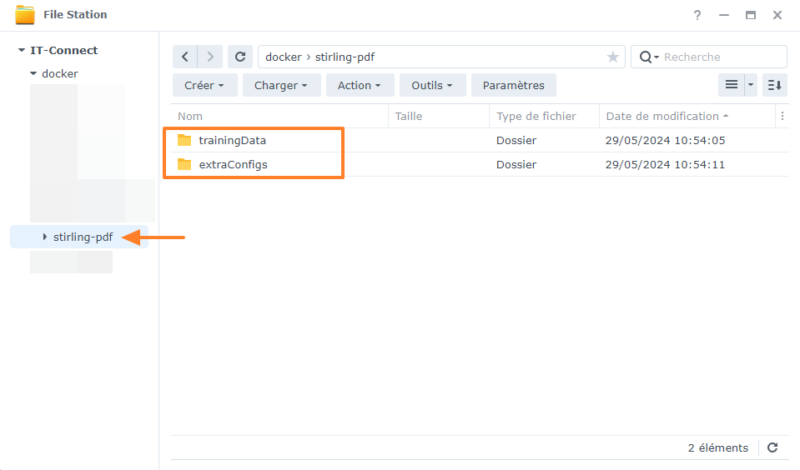This screenshot has height=470, width=800.
Task: Open the Charger dropdown button
Action: [x=281, y=85]
